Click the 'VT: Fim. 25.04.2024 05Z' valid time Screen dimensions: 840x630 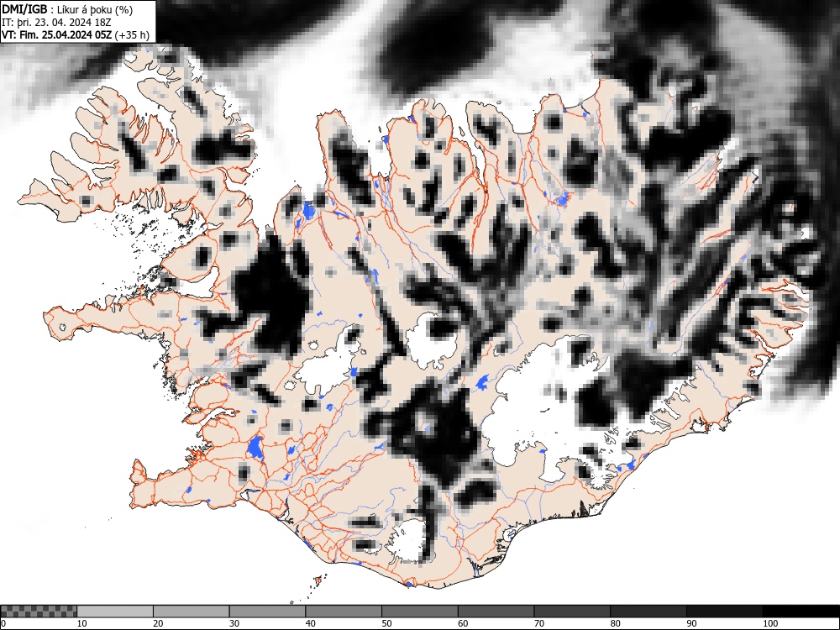(57, 34)
